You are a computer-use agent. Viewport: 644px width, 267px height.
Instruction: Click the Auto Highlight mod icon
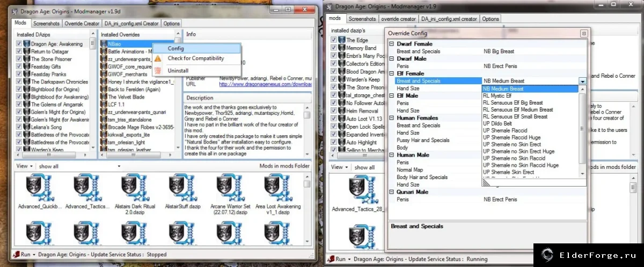click(341, 143)
